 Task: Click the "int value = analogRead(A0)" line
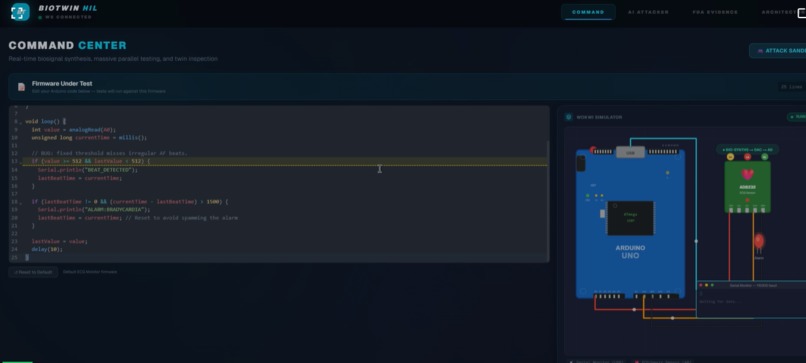click(74, 130)
